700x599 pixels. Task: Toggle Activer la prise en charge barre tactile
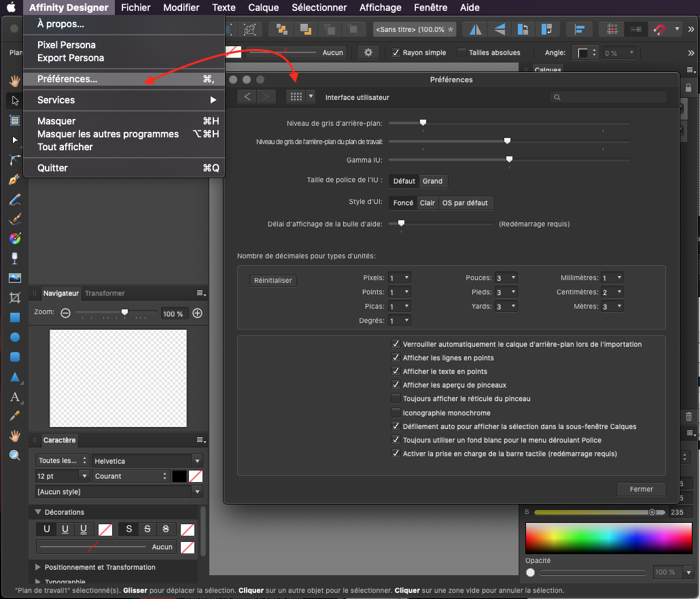[x=396, y=453]
